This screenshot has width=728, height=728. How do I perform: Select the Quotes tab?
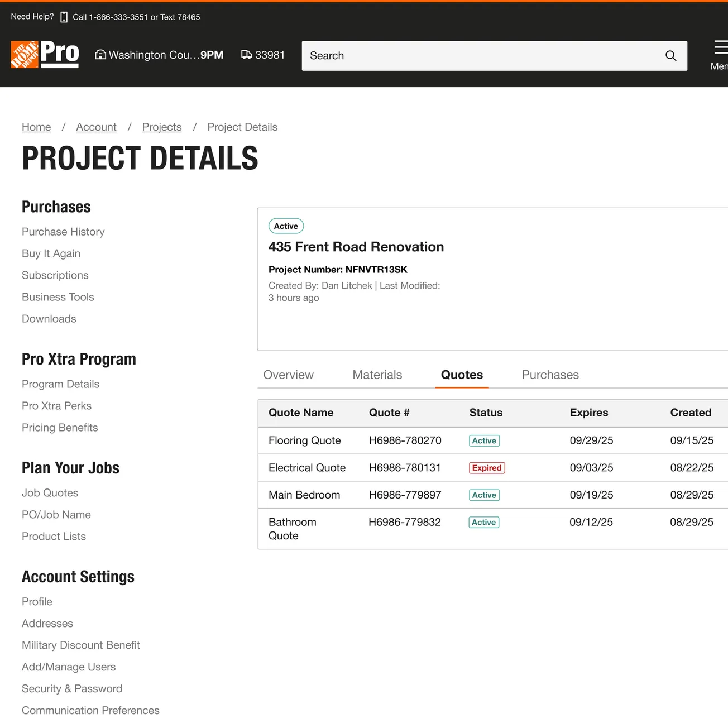point(462,375)
